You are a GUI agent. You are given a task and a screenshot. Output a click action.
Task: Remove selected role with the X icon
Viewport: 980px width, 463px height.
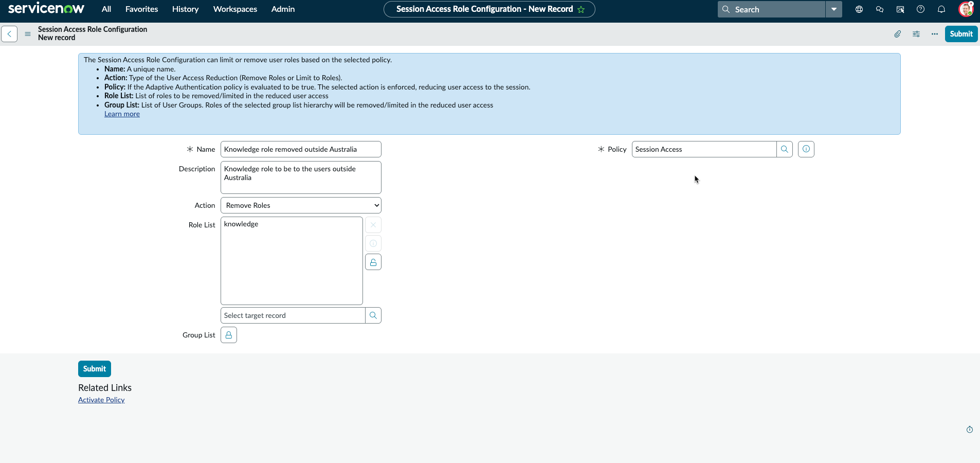(373, 225)
